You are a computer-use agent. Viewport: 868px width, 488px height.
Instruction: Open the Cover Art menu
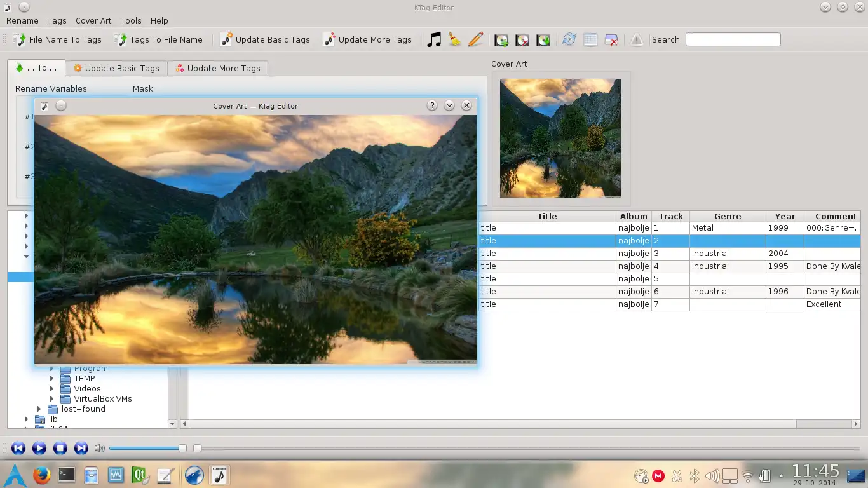93,21
